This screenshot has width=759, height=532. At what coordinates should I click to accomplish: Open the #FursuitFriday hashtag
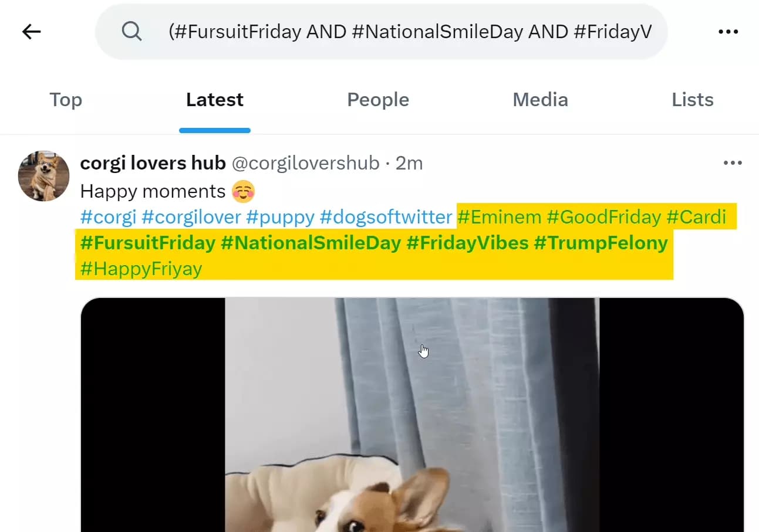[x=146, y=242]
